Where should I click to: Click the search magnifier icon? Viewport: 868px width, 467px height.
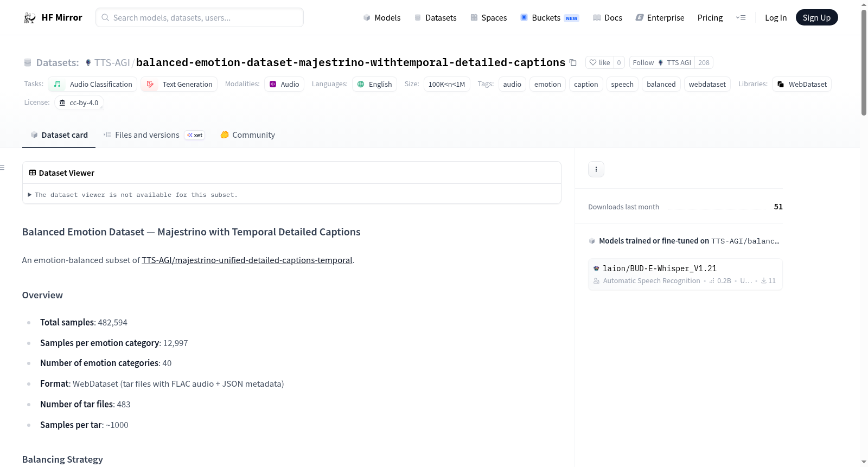(105, 17)
